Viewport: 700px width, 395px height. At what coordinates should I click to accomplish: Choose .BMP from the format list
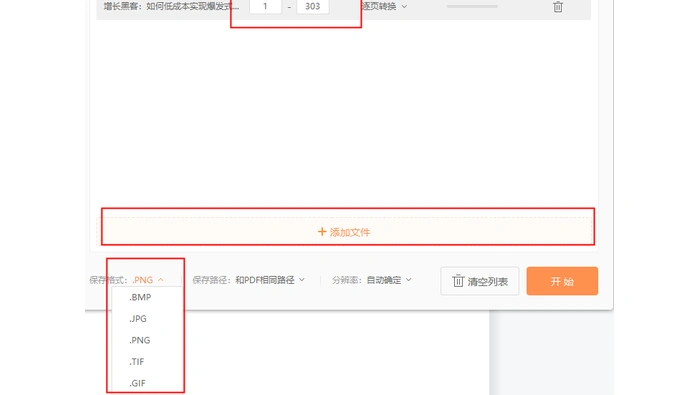[140, 297]
